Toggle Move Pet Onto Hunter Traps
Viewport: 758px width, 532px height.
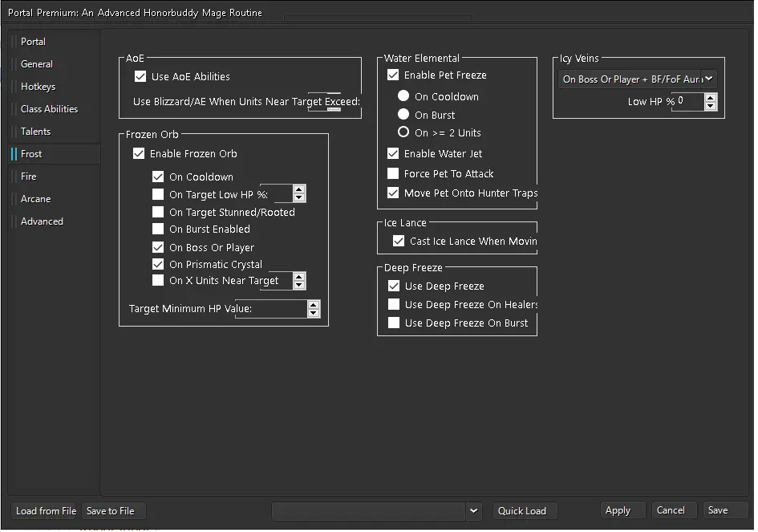(x=393, y=193)
